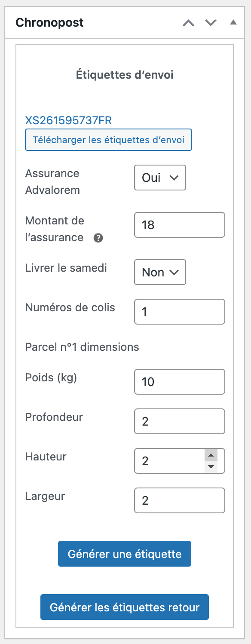251x644 pixels.
Task: Move the Chronopost metabox up
Action: click(x=188, y=22)
